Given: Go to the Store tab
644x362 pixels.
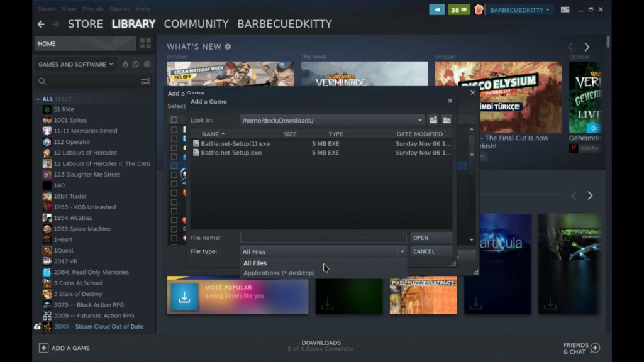Looking at the screenshot, I should coord(86,25).
